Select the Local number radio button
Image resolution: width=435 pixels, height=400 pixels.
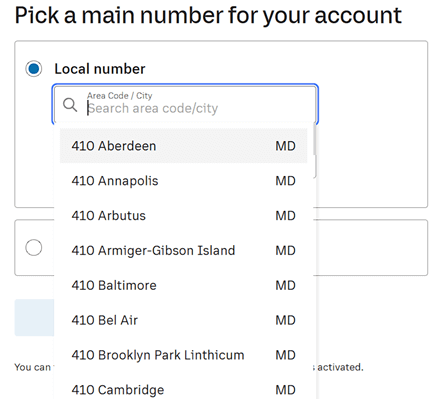(34, 69)
